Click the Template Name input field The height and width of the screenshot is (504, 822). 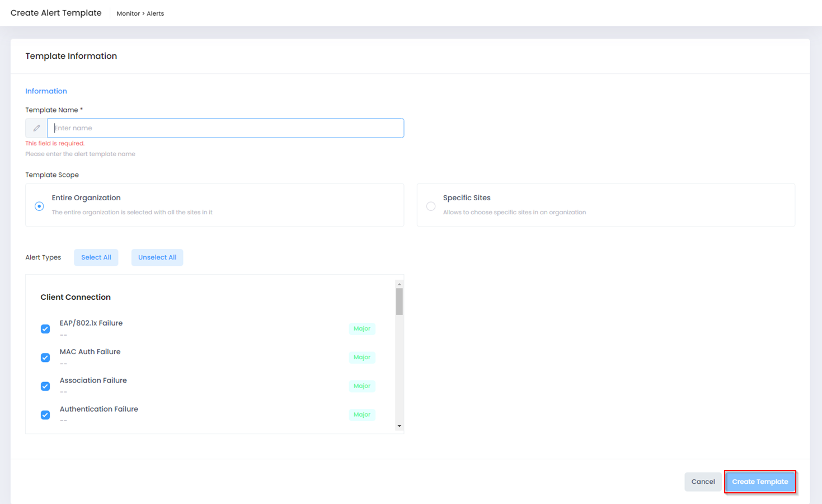point(226,128)
